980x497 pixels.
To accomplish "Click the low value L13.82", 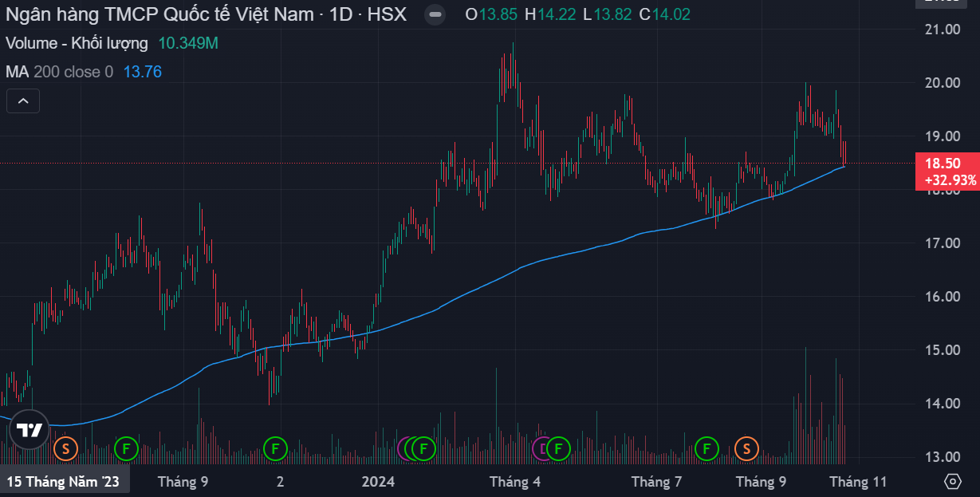I will [607, 14].
